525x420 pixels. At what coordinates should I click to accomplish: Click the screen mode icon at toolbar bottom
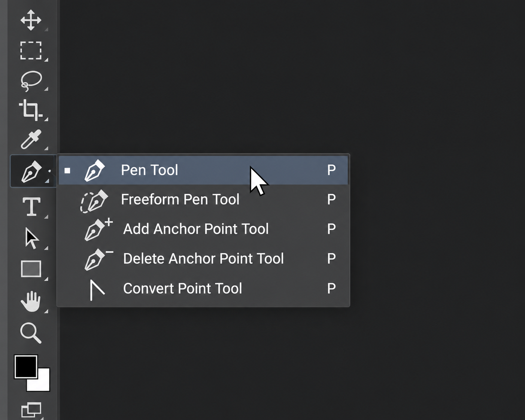coord(31,410)
